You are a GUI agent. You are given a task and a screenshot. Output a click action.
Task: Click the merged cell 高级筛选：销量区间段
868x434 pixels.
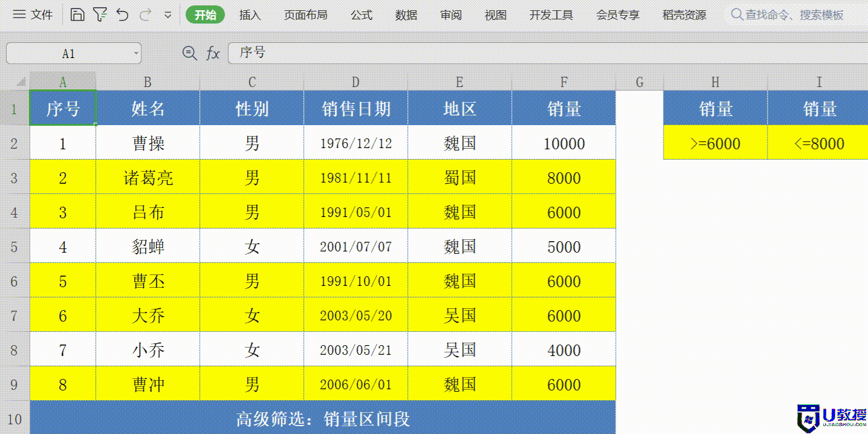(323, 418)
